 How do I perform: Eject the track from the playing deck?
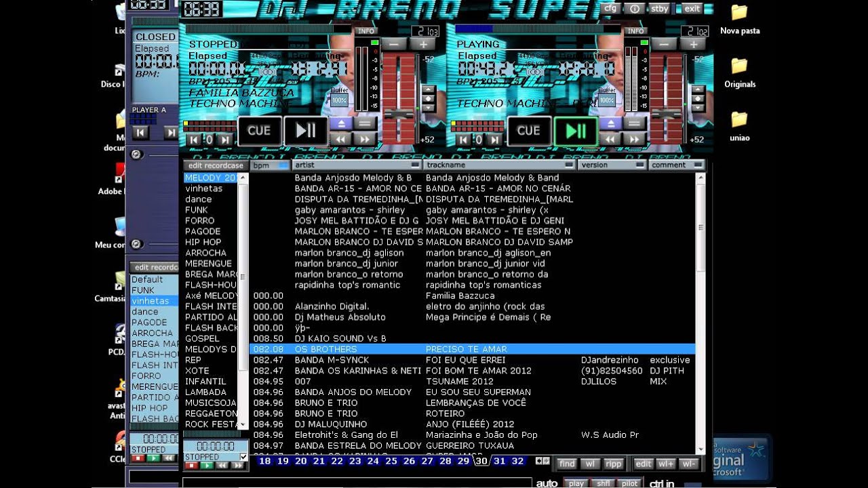(611, 123)
